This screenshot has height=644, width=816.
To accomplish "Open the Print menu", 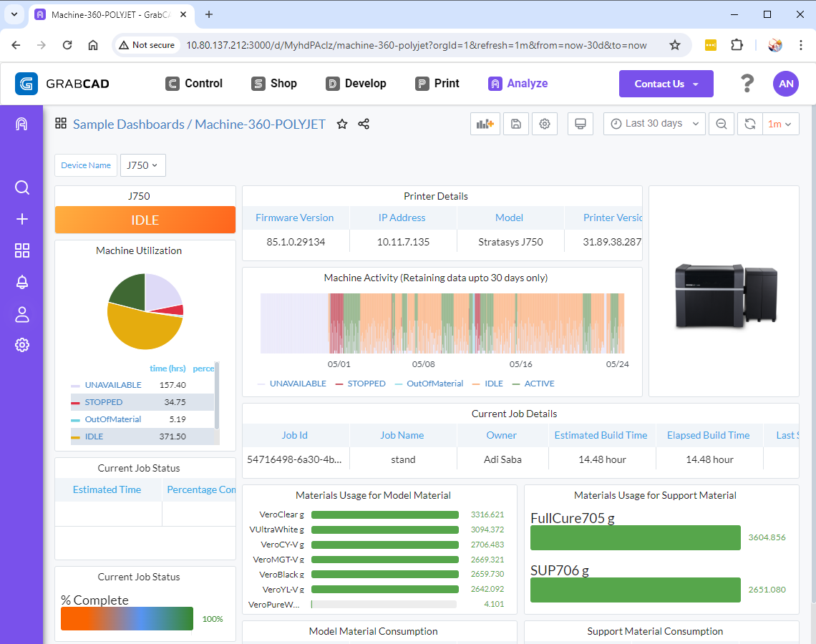I will [437, 83].
